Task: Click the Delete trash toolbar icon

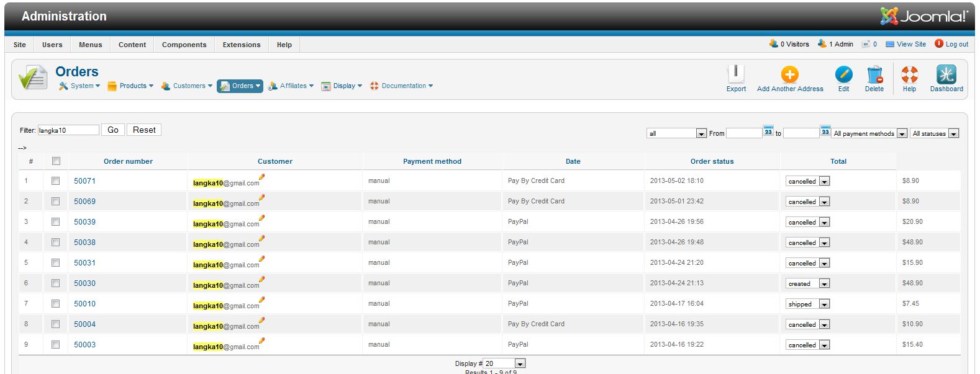Action: pos(874,74)
